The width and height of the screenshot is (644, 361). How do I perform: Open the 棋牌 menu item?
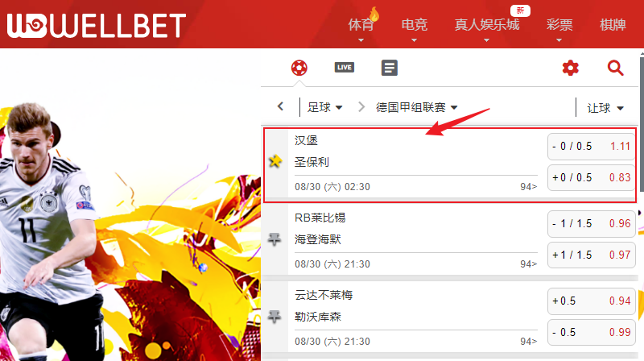tap(613, 25)
